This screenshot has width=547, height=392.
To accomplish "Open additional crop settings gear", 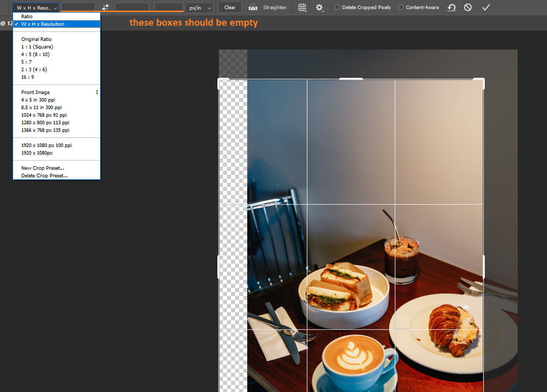I will point(319,7).
